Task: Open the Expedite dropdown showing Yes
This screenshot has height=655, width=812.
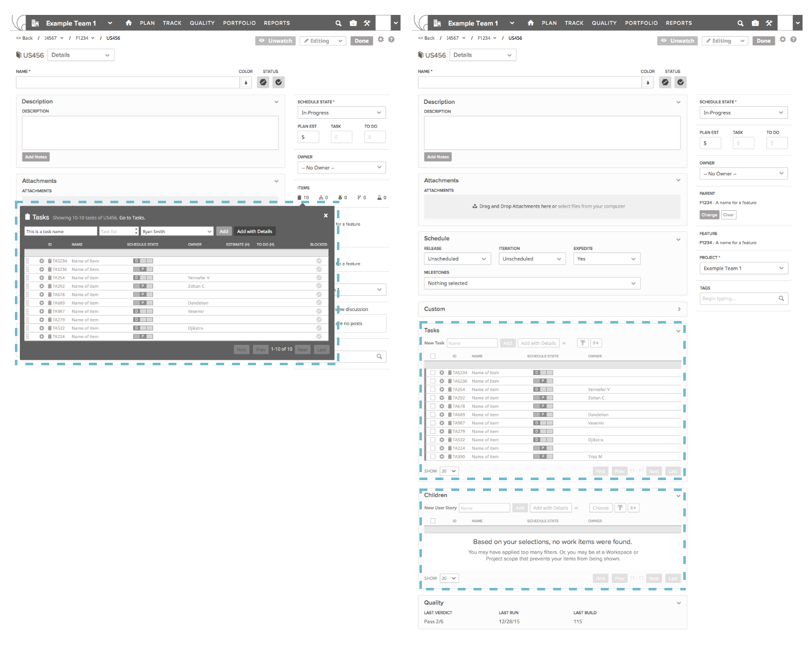Action: 606,259
